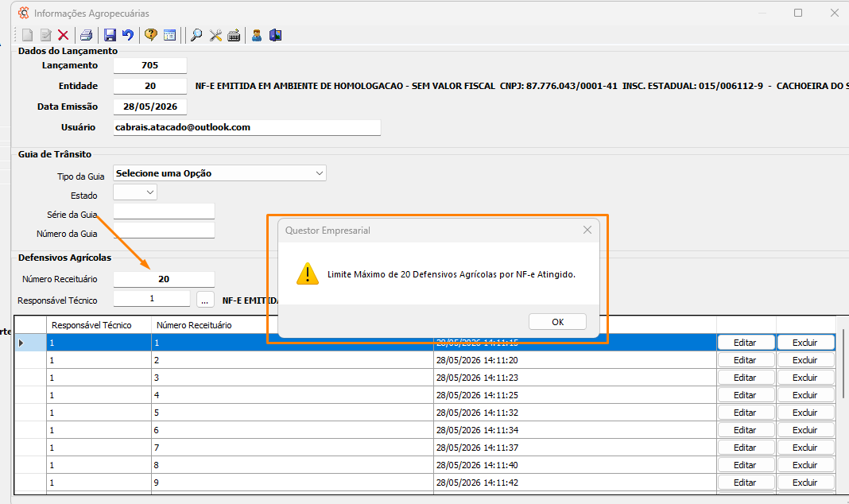Click the Número Receituário field
The height and width of the screenshot is (504, 849).
pyautogui.click(x=164, y=279)
